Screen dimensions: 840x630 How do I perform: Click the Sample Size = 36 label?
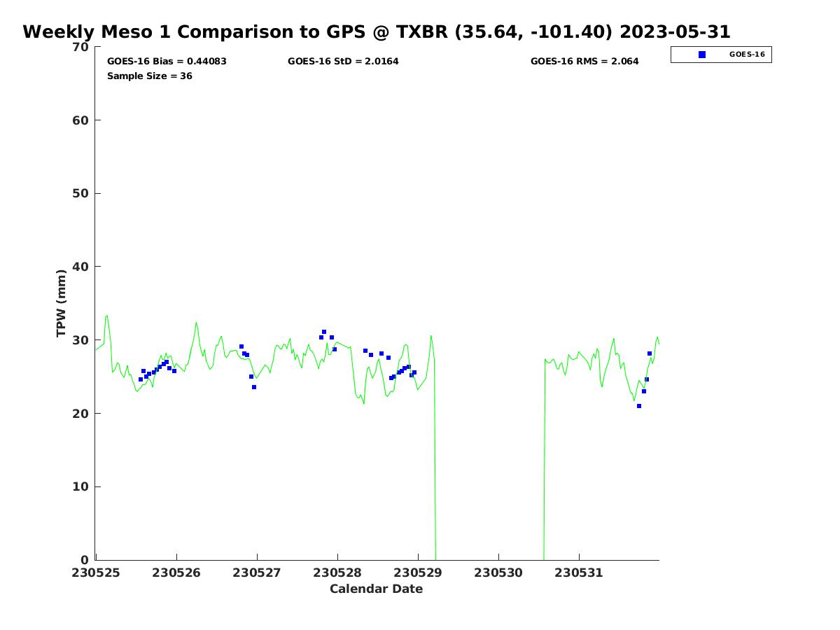click(150, 76)
